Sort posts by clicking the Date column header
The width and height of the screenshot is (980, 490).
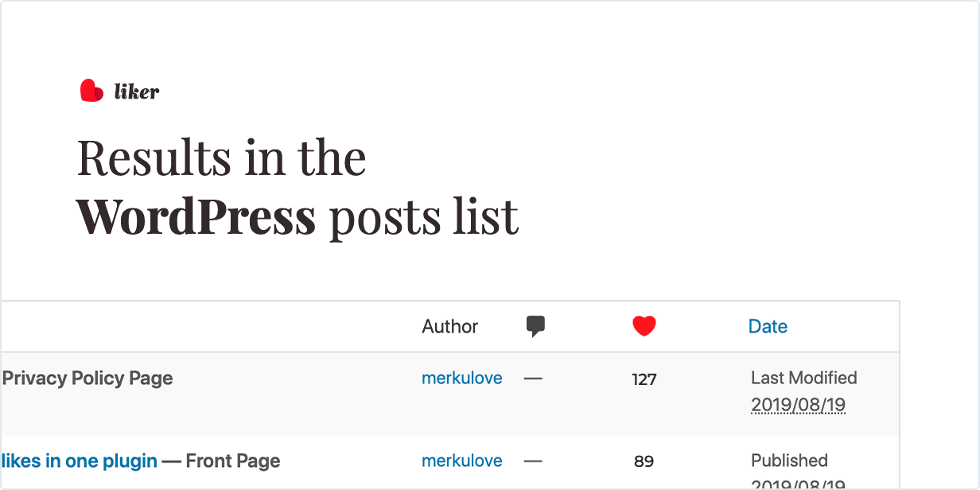coord(767,326)
